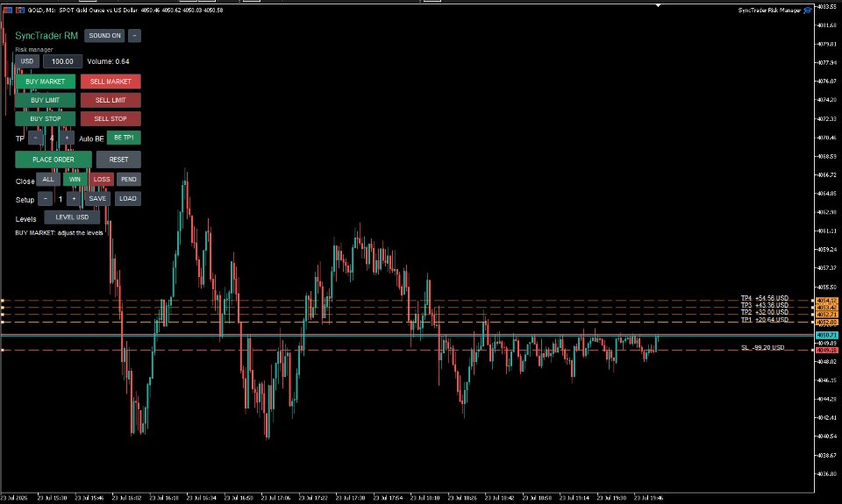This screenshot has height=504, width=842.
Task: Select the cyan current price tag 4050.71
Action: pyautogui.click(x=827, y=335)
